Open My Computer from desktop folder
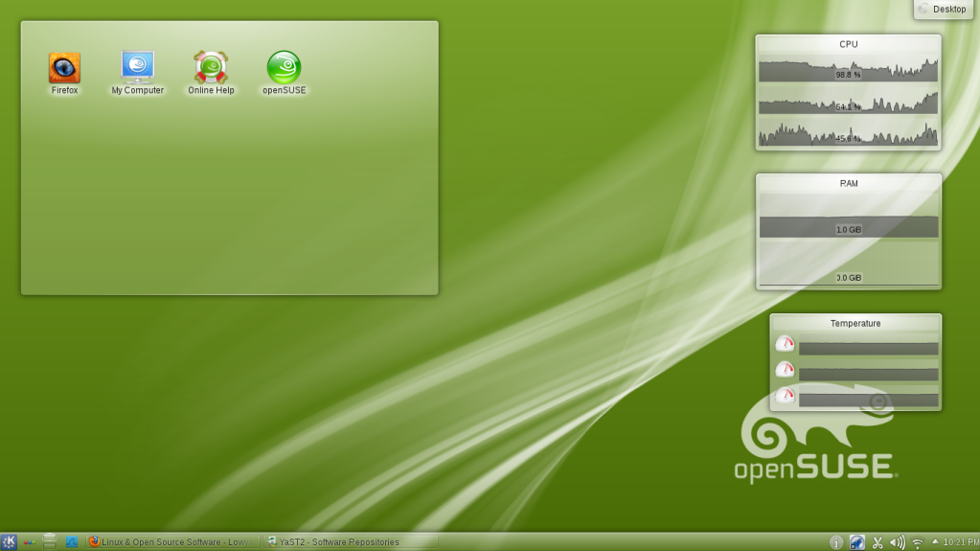980x551 pixels. pyautogui.click(x=137, y=68)
